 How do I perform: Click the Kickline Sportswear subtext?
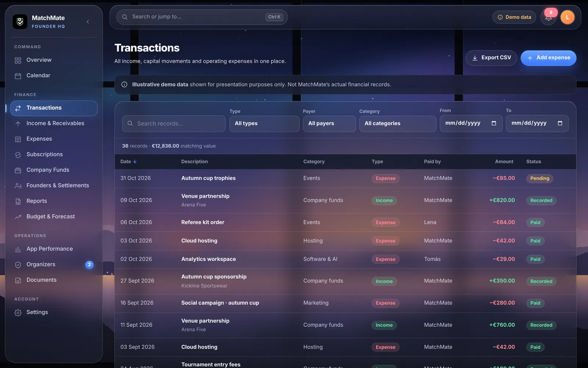[204, 286]
